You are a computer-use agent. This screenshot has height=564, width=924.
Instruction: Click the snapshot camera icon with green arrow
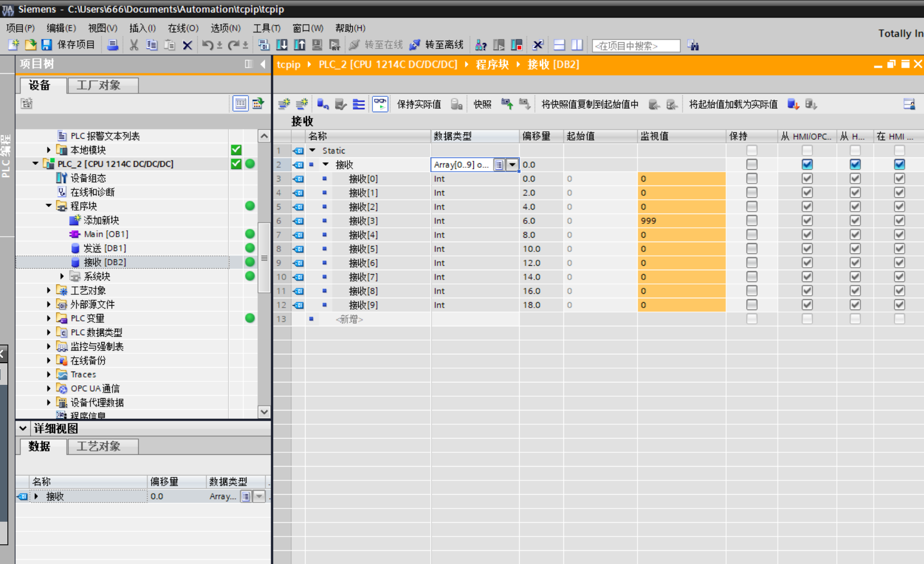tap(507, 104)
